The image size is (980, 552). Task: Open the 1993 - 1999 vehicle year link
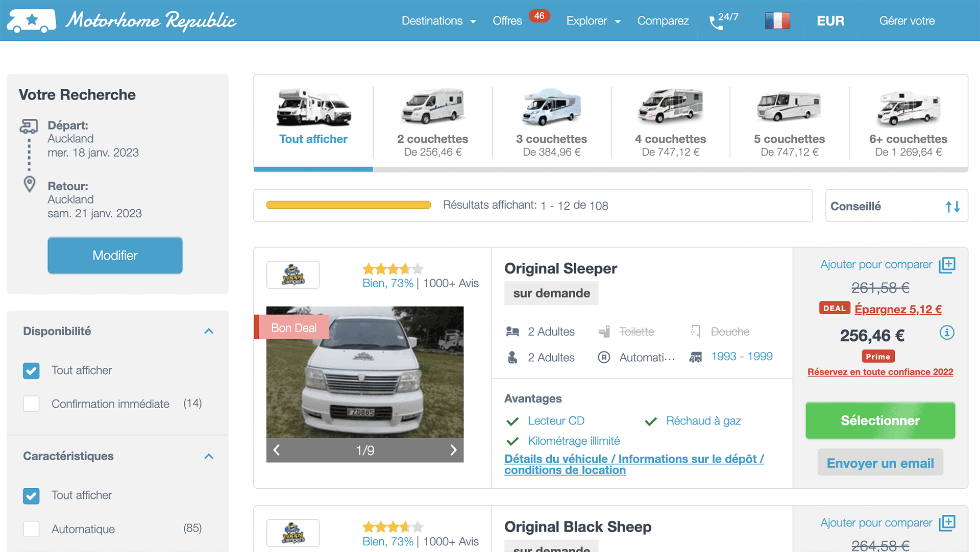pyautogui.click(x=742, y=357)
